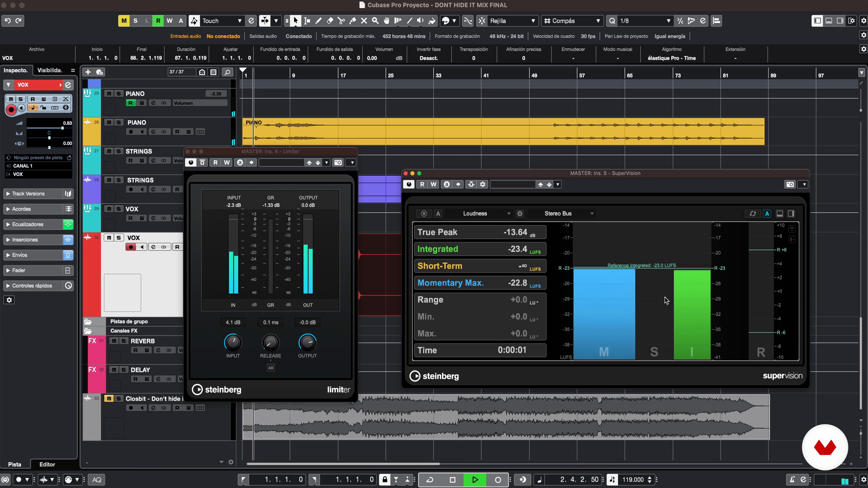The height and width of the screenshot is (488, 868).
Task: Toggle the transport Cycle loop button
Action: click(x=430, y=480)
